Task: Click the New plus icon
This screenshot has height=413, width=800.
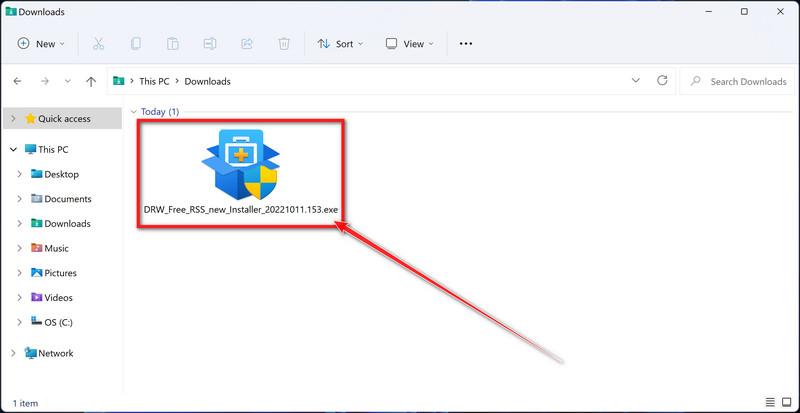Action: tap(23, 43)
